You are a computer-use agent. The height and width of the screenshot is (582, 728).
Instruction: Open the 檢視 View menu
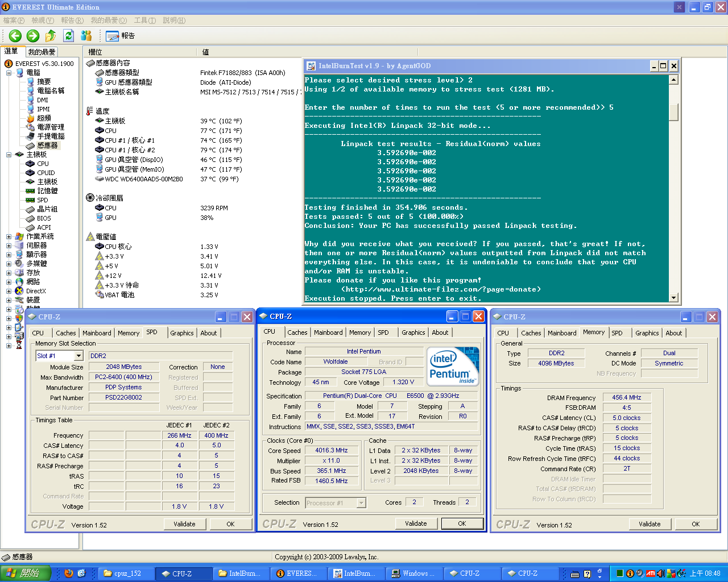[x=43, y=20]
